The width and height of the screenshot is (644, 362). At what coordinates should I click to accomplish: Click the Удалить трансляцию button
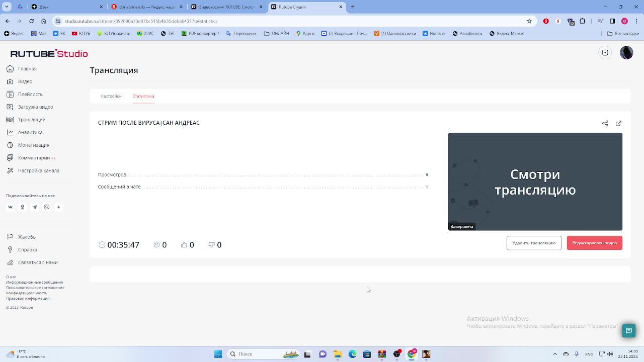(533, 243)
